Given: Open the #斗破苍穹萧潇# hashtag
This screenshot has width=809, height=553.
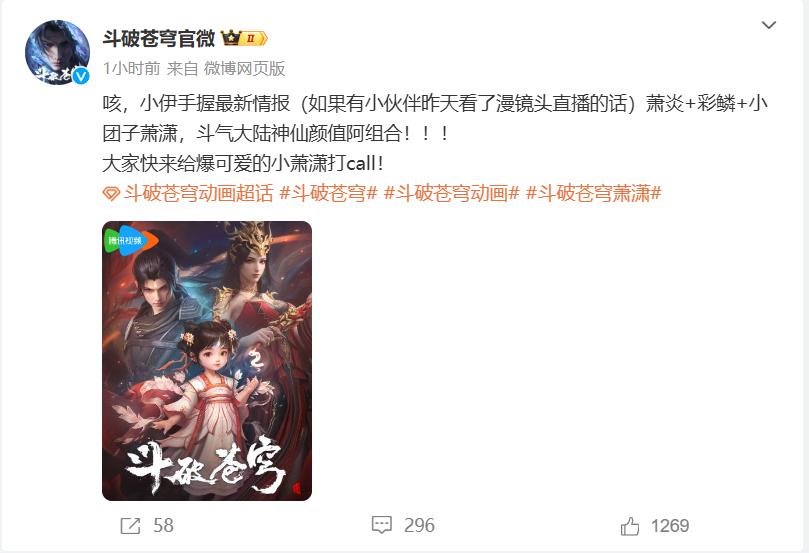Looking at the screenshot, I should (x=593, y=194).
